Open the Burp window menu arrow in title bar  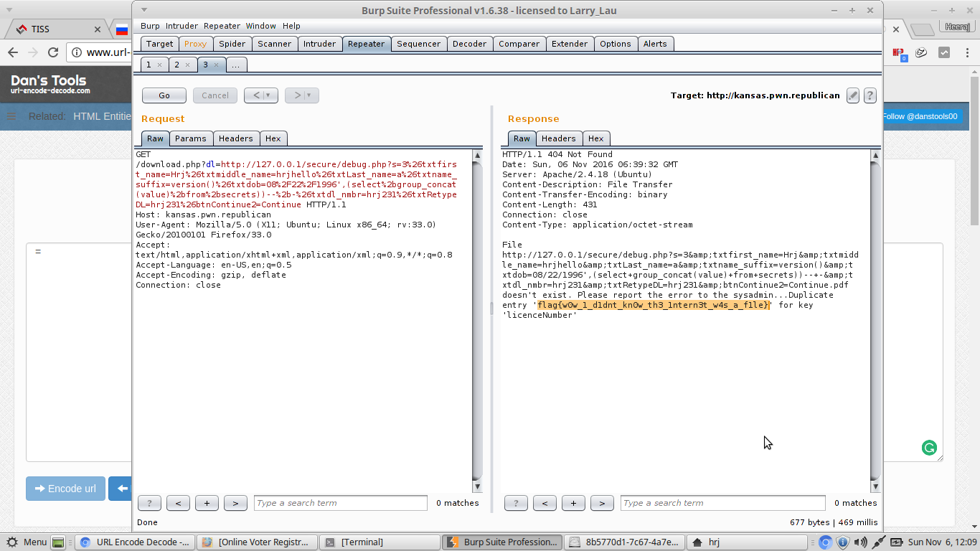coord(144,10)
